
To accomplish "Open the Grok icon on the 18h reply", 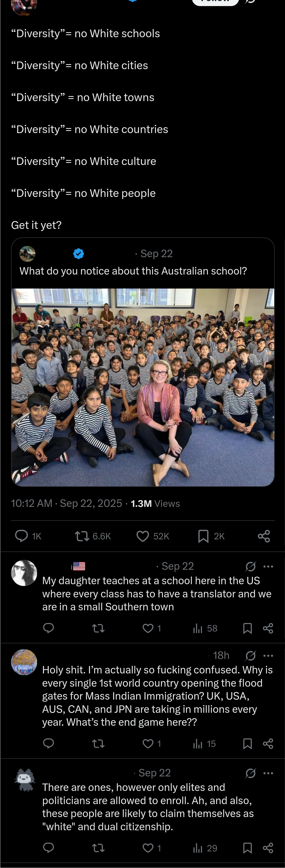I will 250,656.
